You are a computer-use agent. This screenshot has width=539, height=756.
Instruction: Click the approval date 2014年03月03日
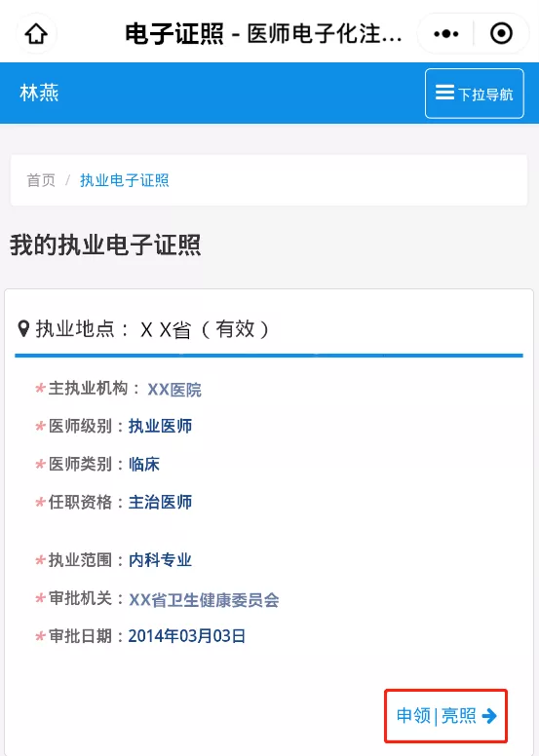187,636
